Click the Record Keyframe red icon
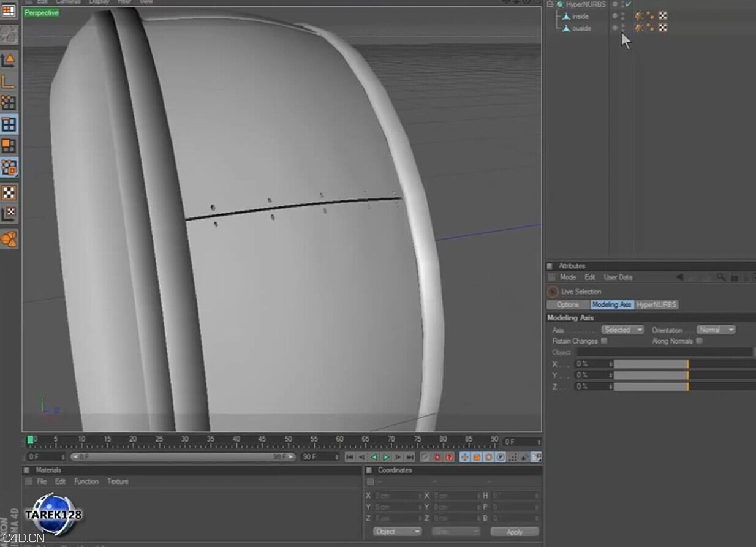This screenshot has width=756, height=547. (437, 457)
